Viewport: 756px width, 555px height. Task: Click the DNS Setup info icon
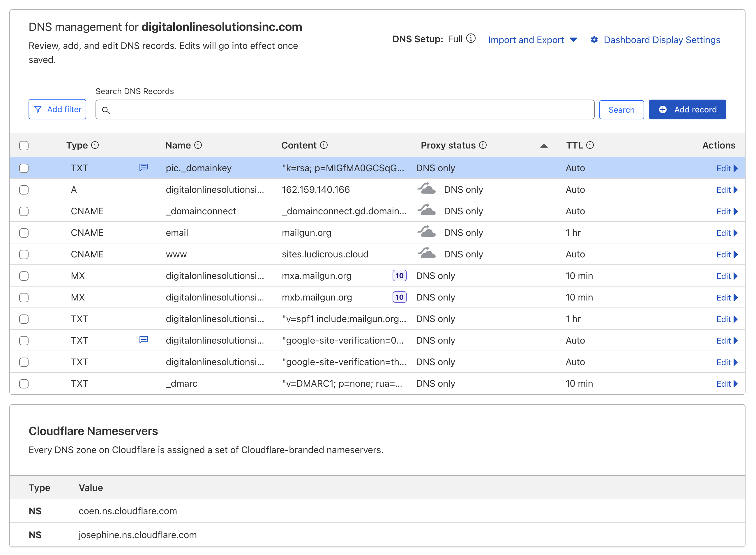click(471, 39)
